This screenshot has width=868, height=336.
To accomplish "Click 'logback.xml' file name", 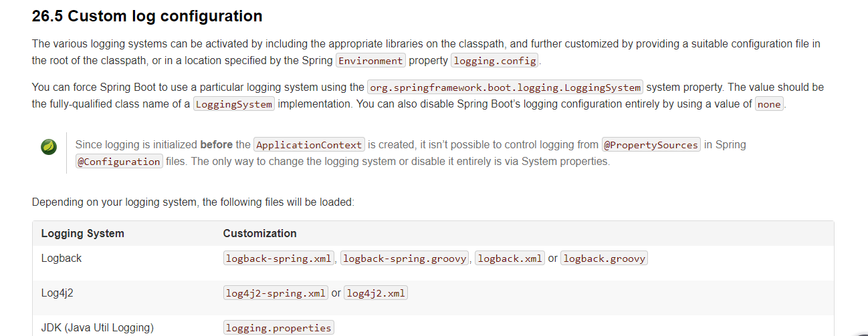I will [x=510, y=259].
